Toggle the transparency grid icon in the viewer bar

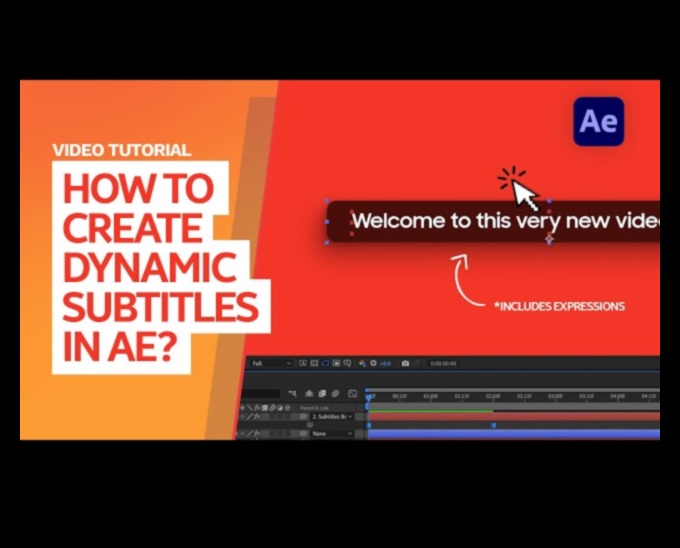(x=314, y=363)
